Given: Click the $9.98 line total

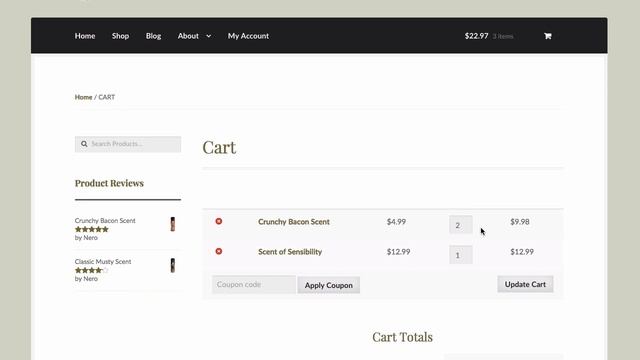Looking at the screenshot, I should 520,222.
